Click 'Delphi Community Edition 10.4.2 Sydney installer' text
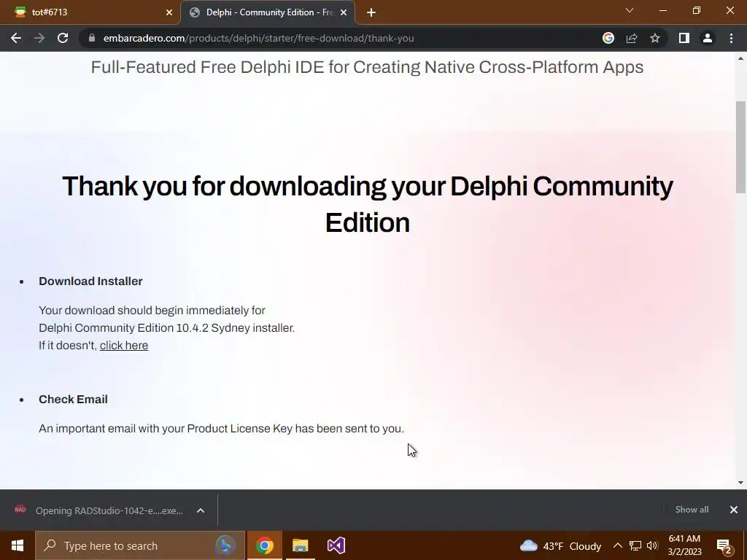 (167, 327)
